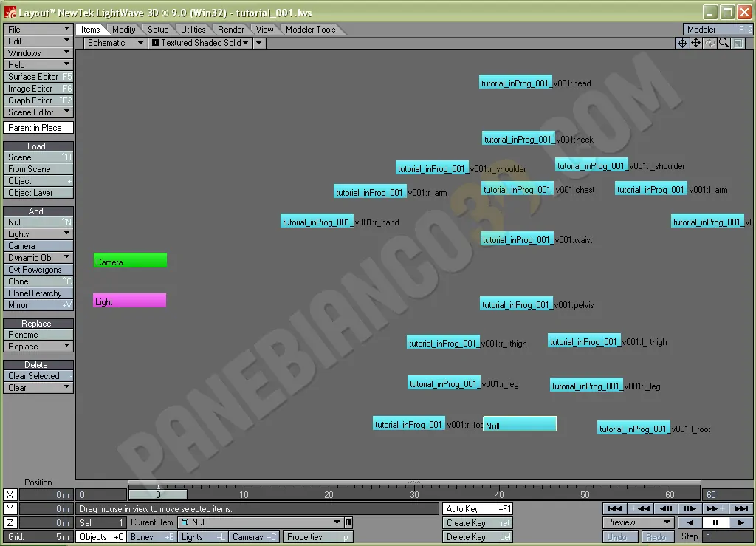Click the Step value field
756x546 pixels.
coord(728,536)
